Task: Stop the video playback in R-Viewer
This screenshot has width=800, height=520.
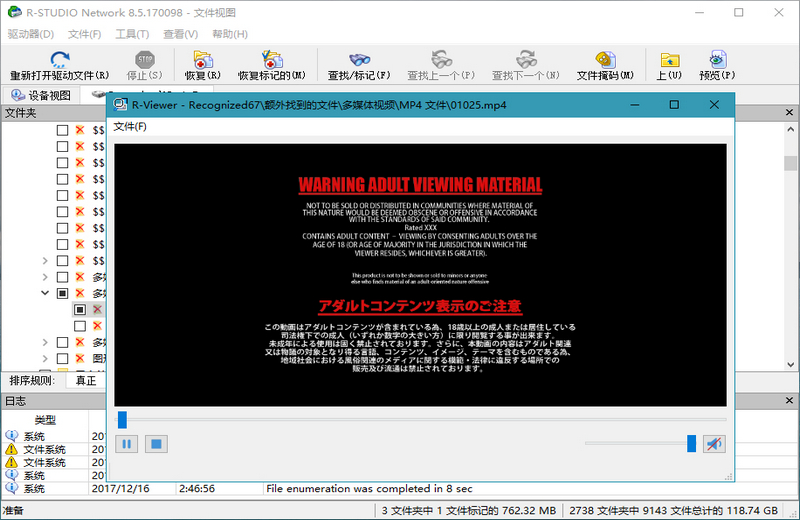Action: (x=155, y=443)
